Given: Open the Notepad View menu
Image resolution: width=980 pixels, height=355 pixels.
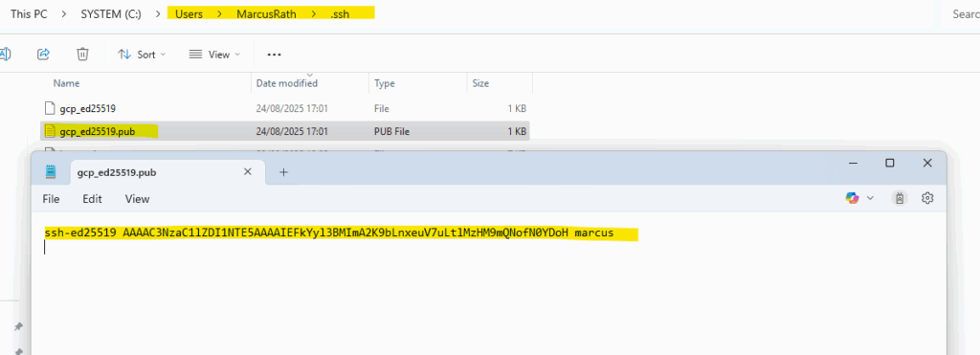Looking at the screenshot, I should 138,199.
